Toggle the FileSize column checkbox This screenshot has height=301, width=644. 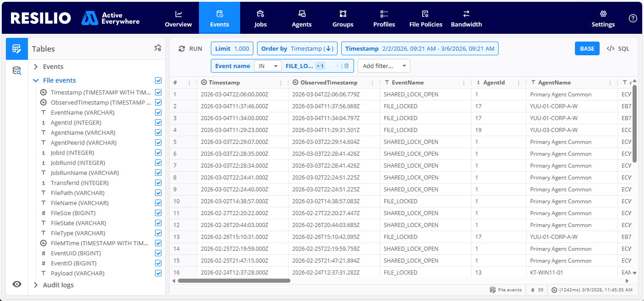(158, 213)
